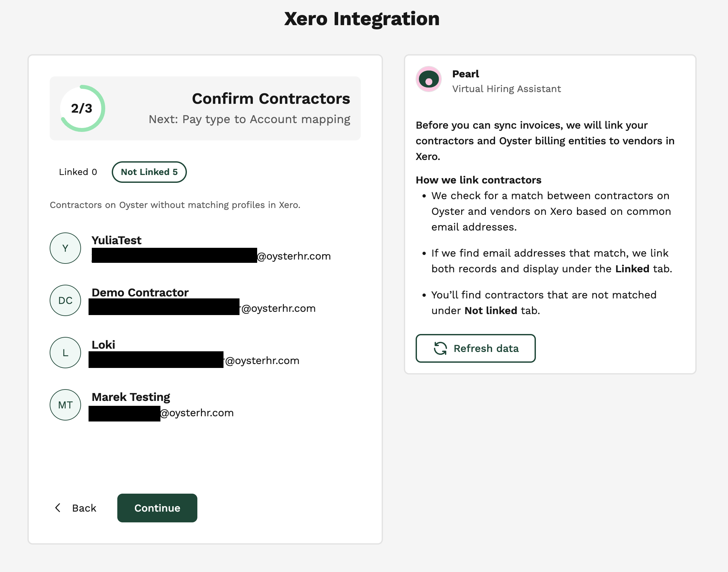Click the Confirm Contractors heading
Viewport: 728px width, 572px height.
tap(271, 99)
